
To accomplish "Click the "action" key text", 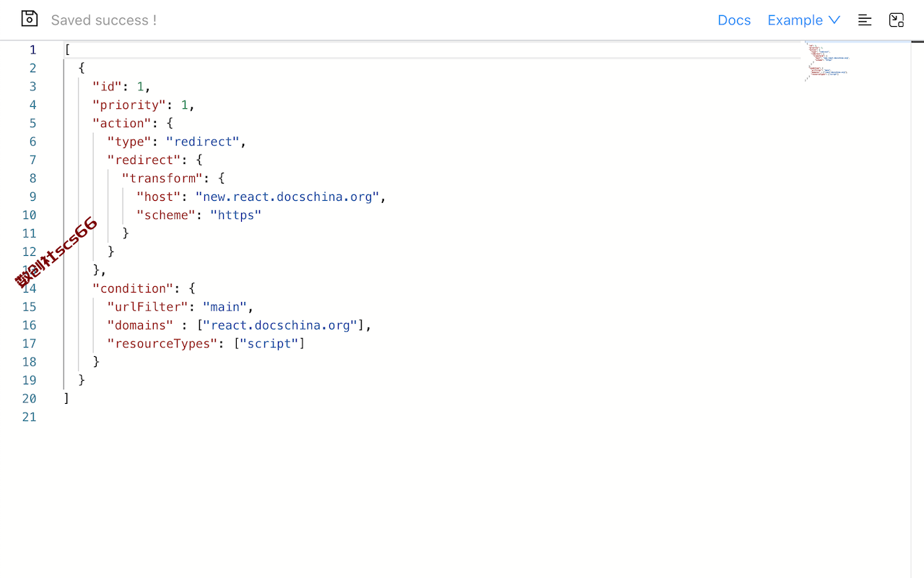I will tap(122, 124).
